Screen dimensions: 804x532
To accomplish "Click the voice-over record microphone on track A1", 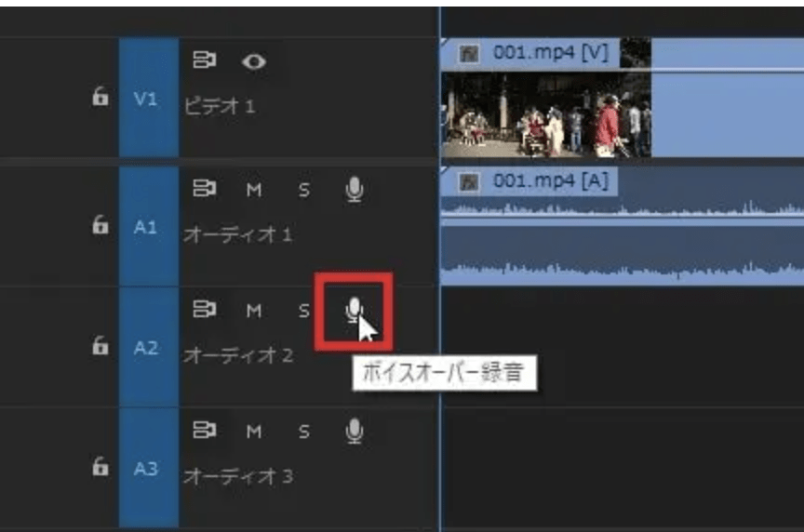I will [x=354, y=190].
